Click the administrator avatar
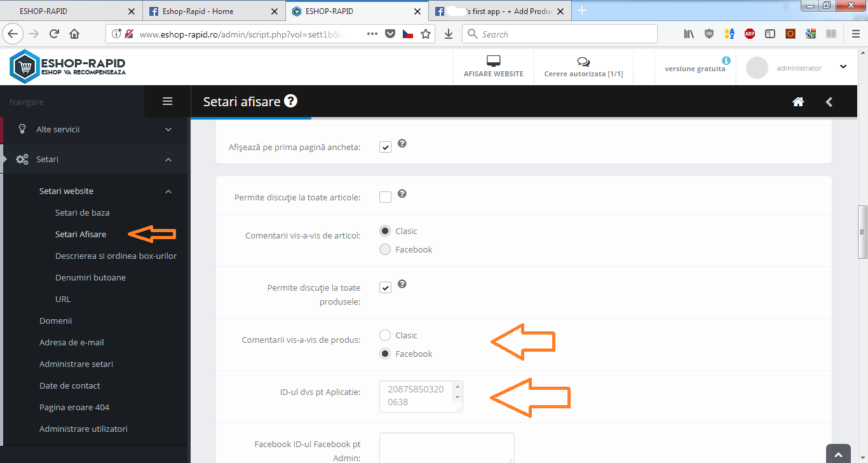 pos(757,67)
